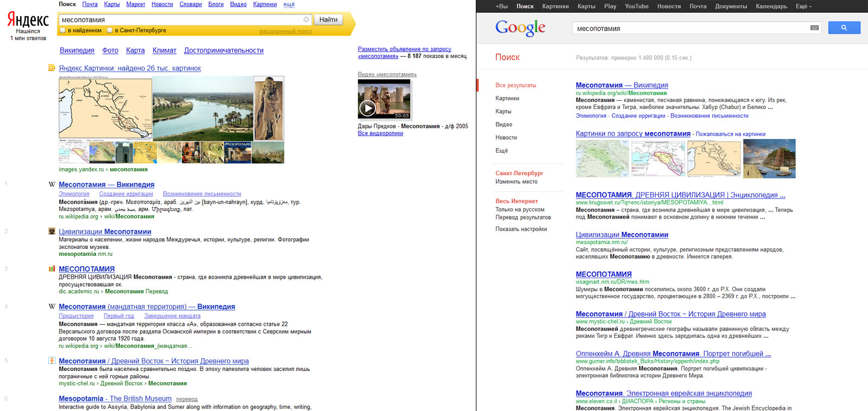Open 'Яндекс.Картинки: найдено 26 тыс. картинок' link
This screenshot has width=868, height=411.
130,68
